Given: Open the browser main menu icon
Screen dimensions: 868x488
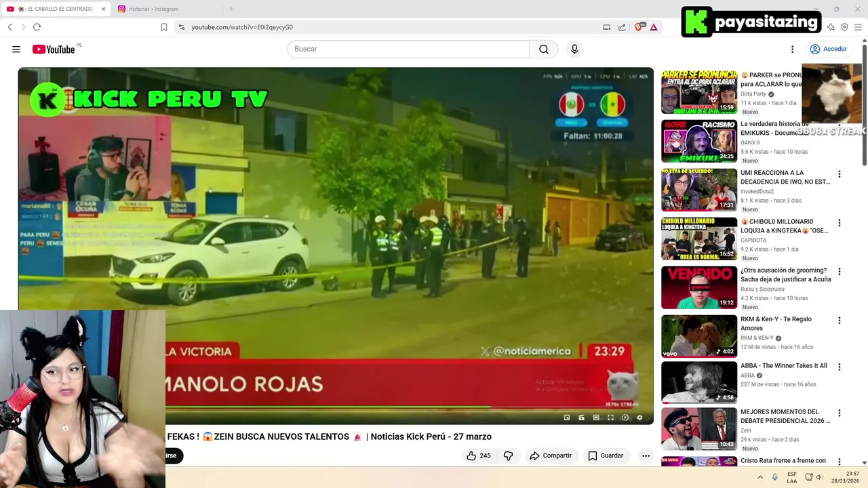Looking at the screenshot, I should point(859,27).
